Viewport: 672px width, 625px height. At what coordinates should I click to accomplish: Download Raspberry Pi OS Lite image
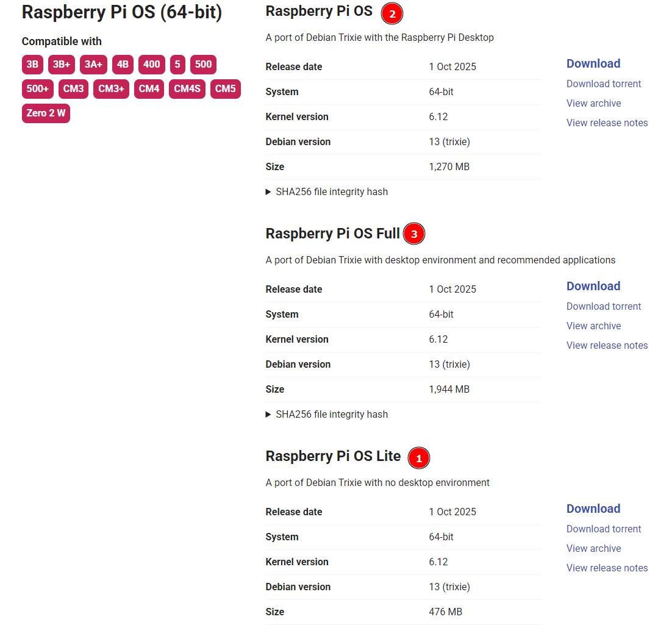coord(593,509)
